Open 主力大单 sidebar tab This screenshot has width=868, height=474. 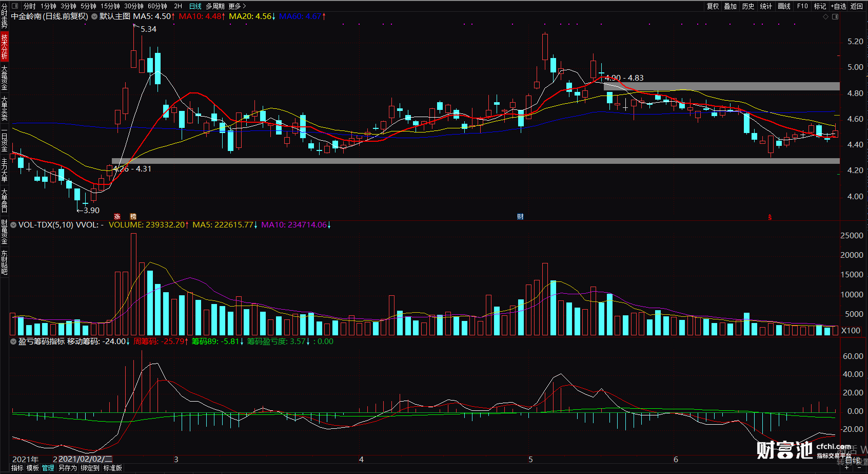[x=4, y=170]
